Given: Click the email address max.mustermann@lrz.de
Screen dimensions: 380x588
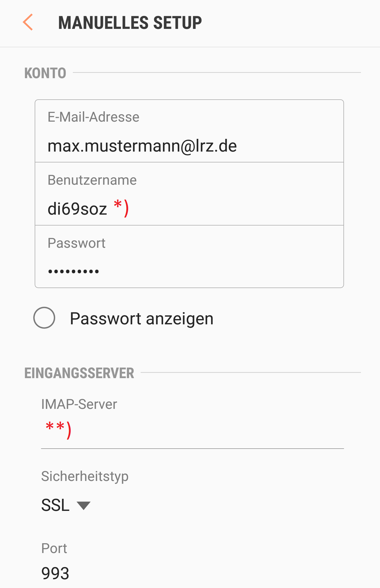Looking at the screenshot, I should tap(142, 146).
